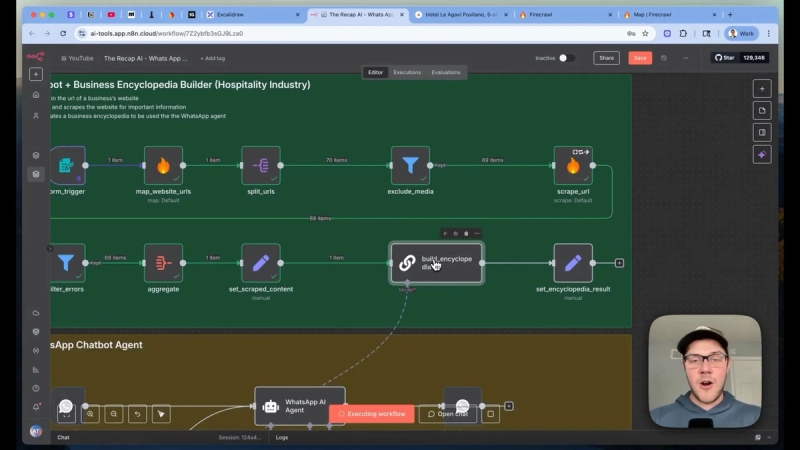This screenshot has height=450, width=800.
Task: Click the Save button
Action: [640, 58]
